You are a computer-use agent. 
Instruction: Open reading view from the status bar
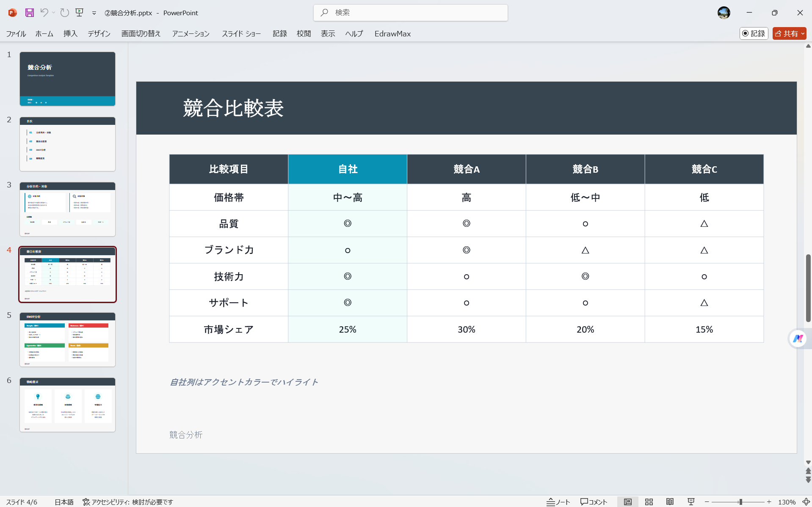(670, 502)
